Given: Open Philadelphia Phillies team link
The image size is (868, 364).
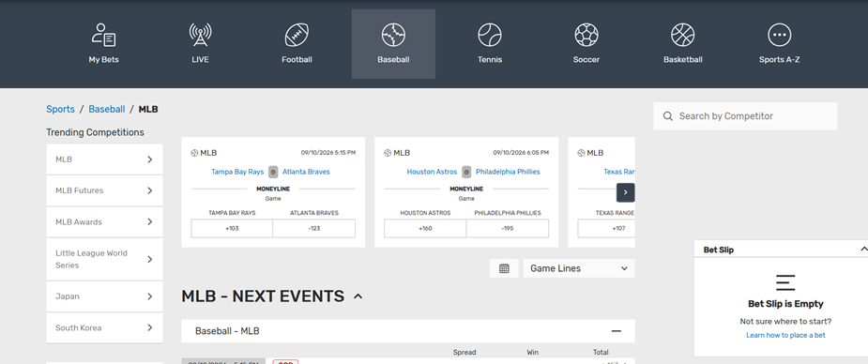Looking at the screenshot, I should [508, 172].
